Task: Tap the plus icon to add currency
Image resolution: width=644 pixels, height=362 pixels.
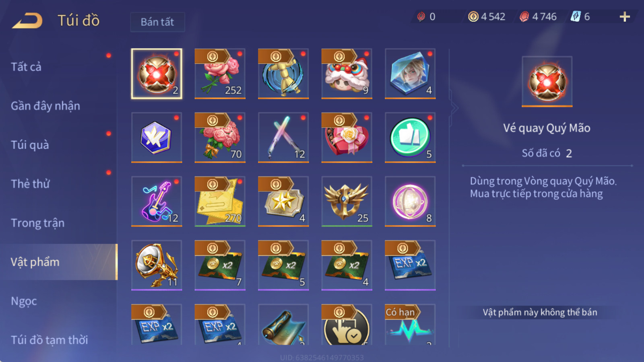Action: 625,16
